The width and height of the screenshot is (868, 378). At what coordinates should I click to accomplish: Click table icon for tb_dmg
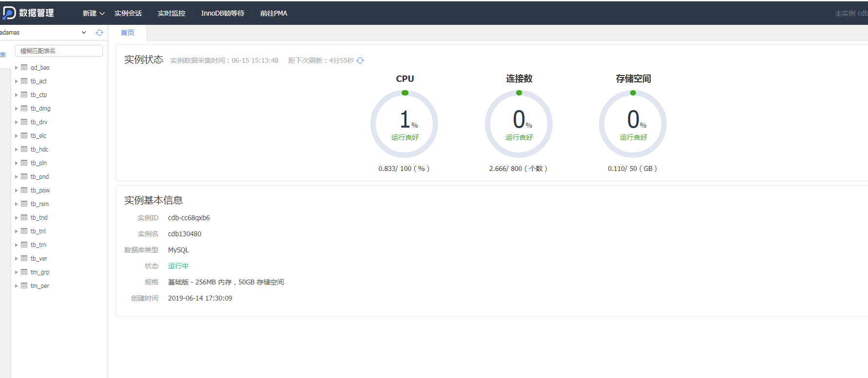click(24, 108)
